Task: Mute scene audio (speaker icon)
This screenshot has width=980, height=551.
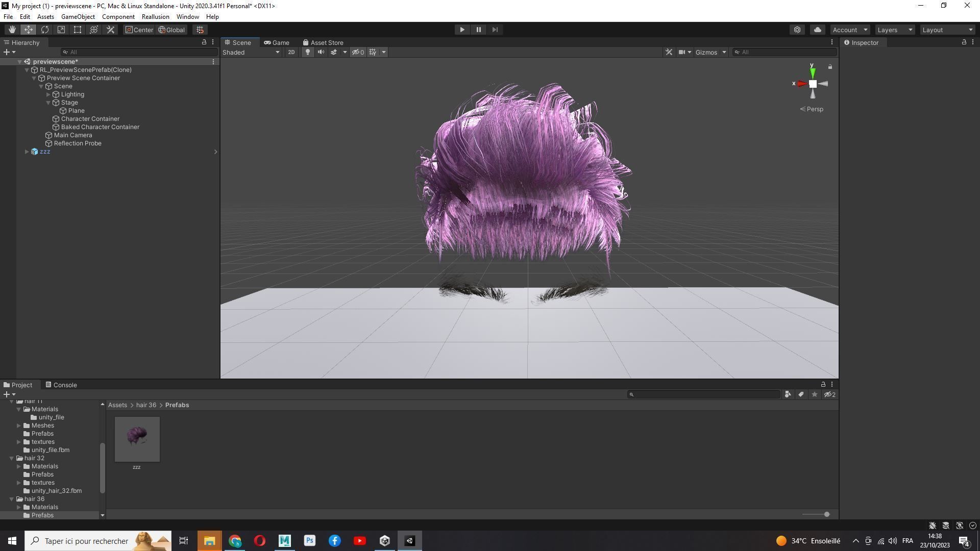Action: pyautogui.click(x=321, y=52)
